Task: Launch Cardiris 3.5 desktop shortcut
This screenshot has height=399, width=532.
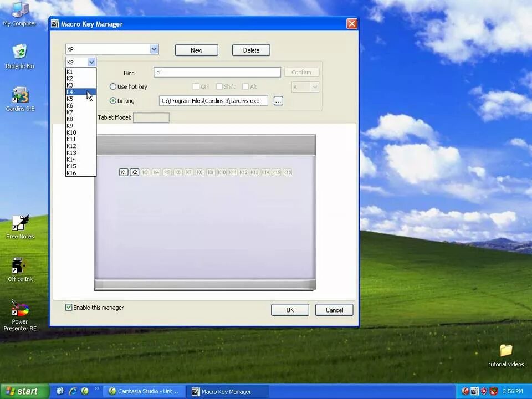Action: pyautogui.click(x=20, y=99)
